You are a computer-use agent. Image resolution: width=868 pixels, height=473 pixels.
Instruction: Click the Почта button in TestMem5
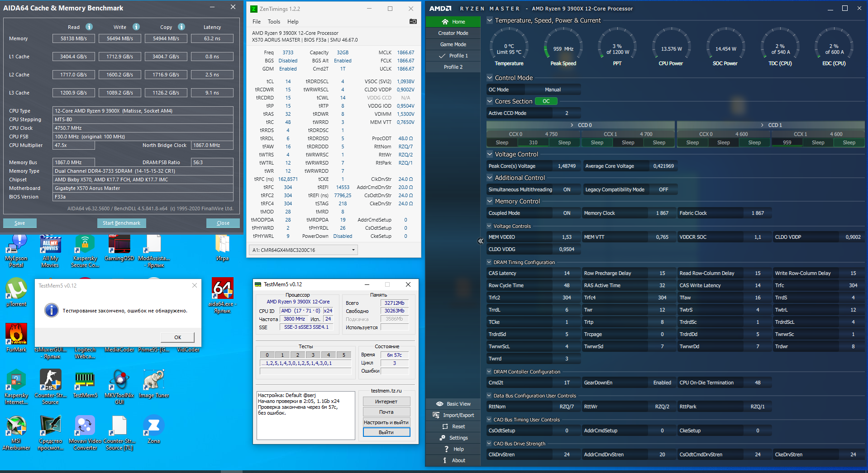click(386, 412)
